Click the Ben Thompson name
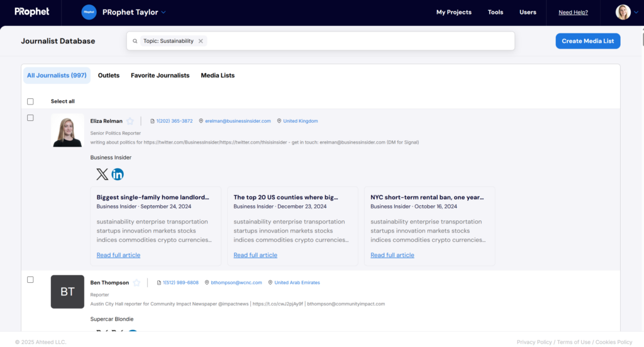The height and width of the screenshot is (347, 644). (x=109, y=283)
